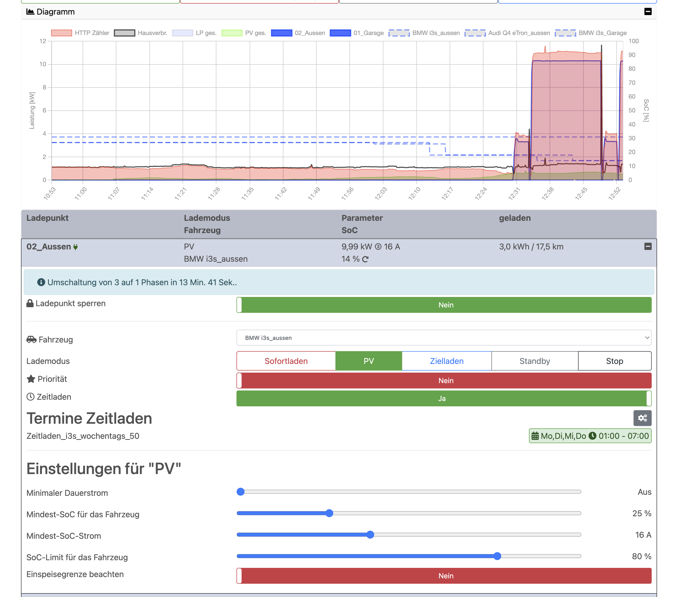Toggle Einspeisegrenze beachten switch
700x597 pixels.
[x=444, y=576]
